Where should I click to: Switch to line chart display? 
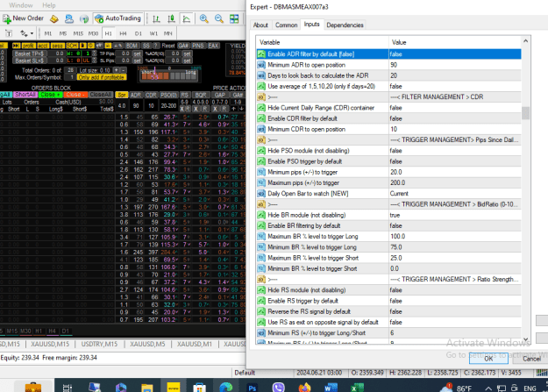pos(187,19)
